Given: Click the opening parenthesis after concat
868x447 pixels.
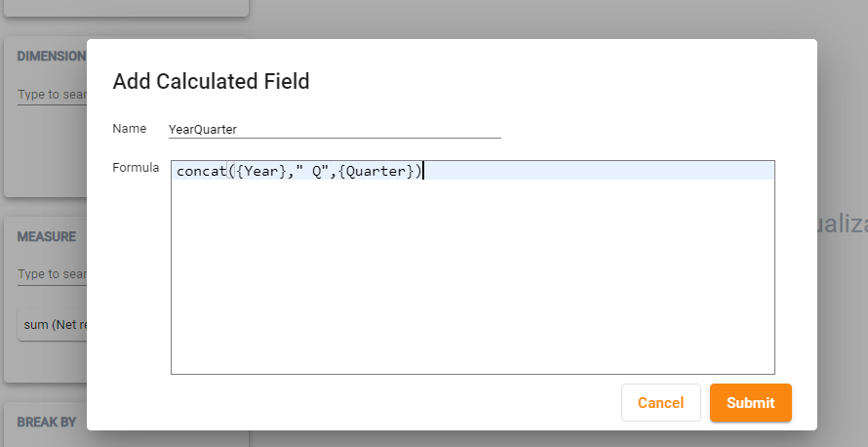Looking at the screenshot, I should pos(230,172).
